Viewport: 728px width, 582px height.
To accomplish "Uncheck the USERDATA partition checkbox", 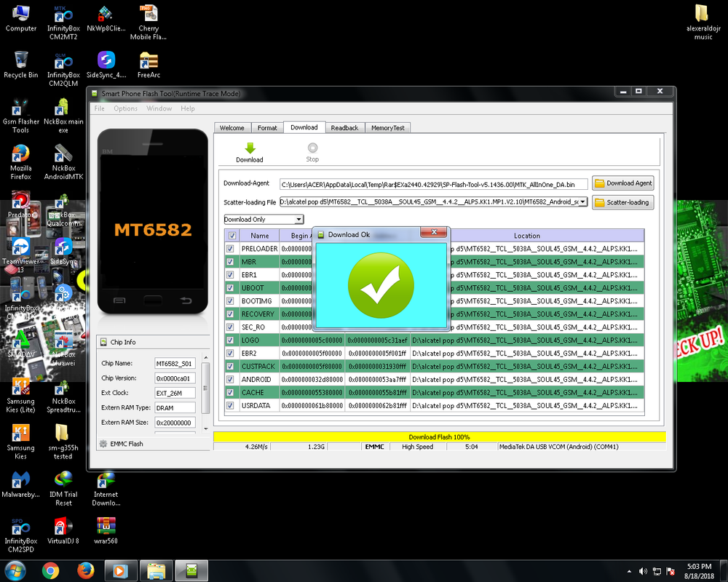I will coord(230,405).
